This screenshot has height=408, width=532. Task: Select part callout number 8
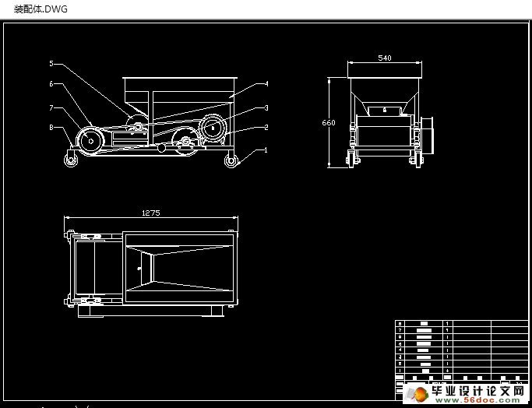point(51,127)
